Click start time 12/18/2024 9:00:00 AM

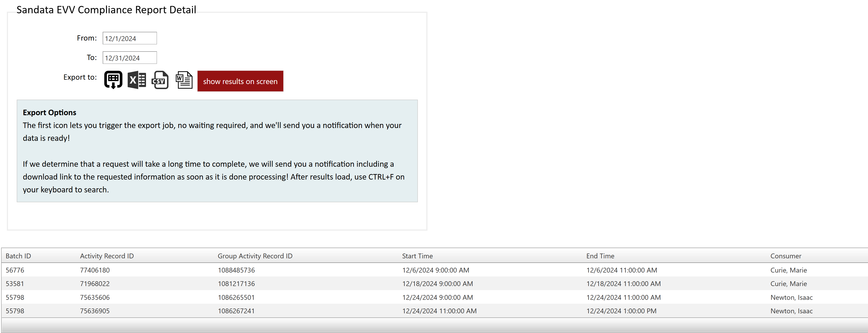point(438,284)
